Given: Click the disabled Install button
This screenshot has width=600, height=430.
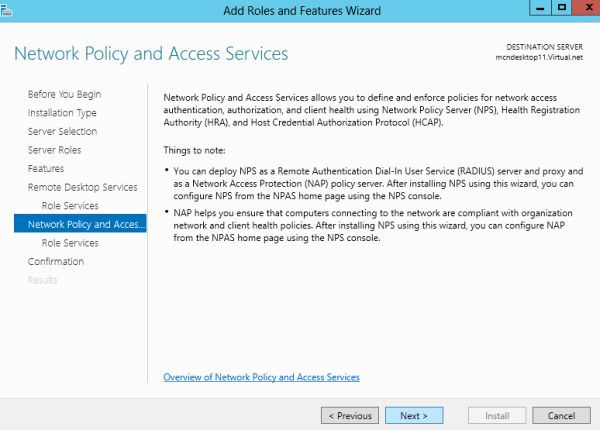Looking at the screenshot, I should click(498, 415).
